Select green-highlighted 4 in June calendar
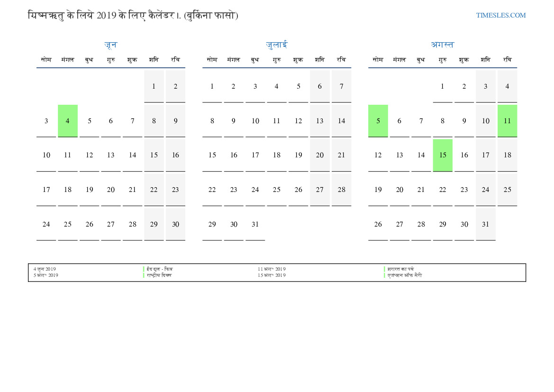The image size is (554, 392). (x=68, y=121)
